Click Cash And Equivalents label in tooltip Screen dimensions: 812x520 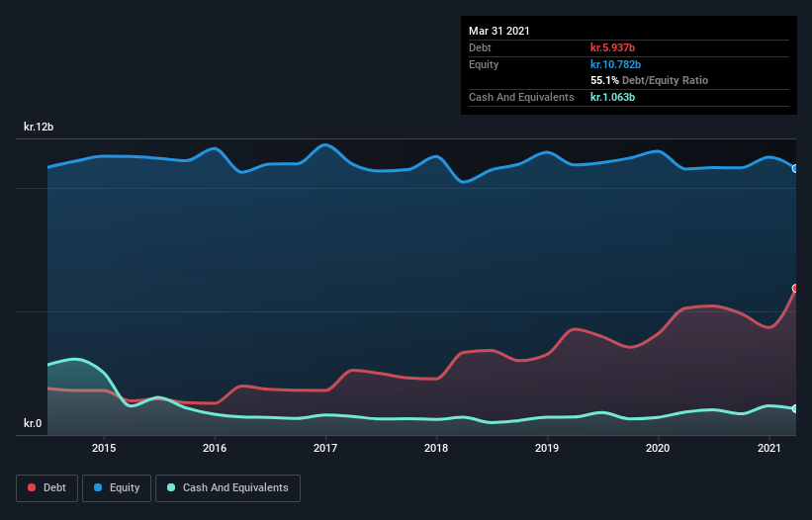[521, 97]
